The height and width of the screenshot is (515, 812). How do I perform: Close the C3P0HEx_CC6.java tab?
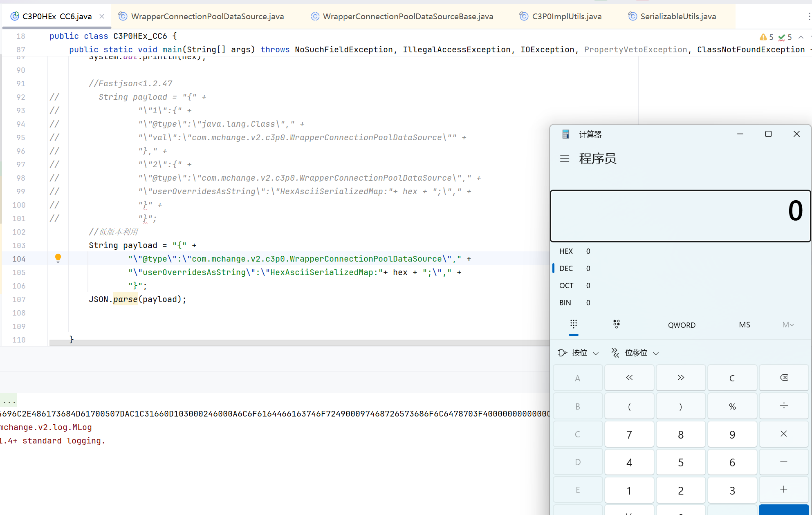[102, 16]
